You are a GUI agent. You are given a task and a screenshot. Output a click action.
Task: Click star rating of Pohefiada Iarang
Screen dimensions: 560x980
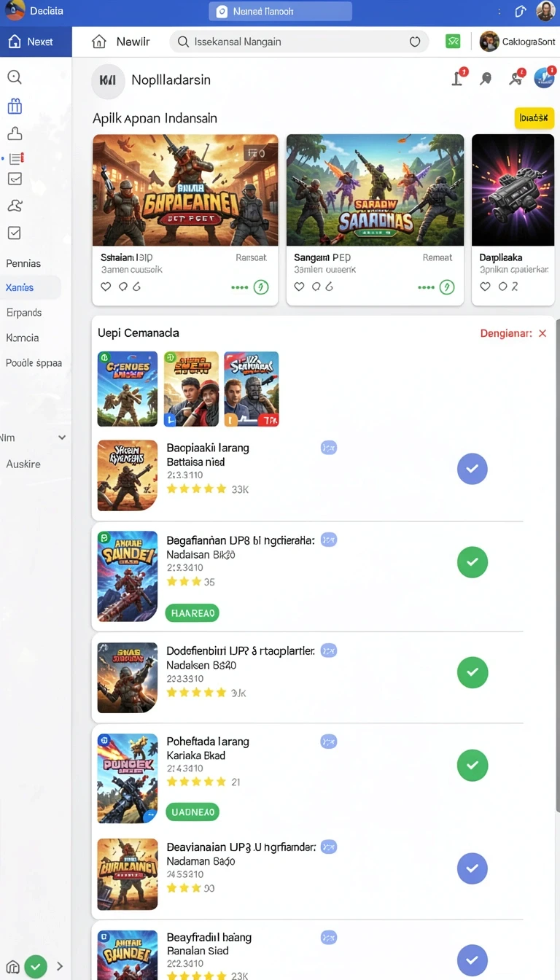(197, 782)
